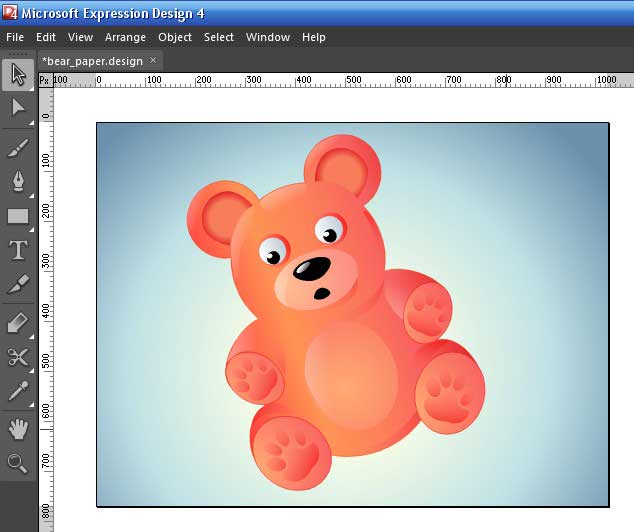Select the Scissors tool
634x532 pixels.
(x=18, y=357)
